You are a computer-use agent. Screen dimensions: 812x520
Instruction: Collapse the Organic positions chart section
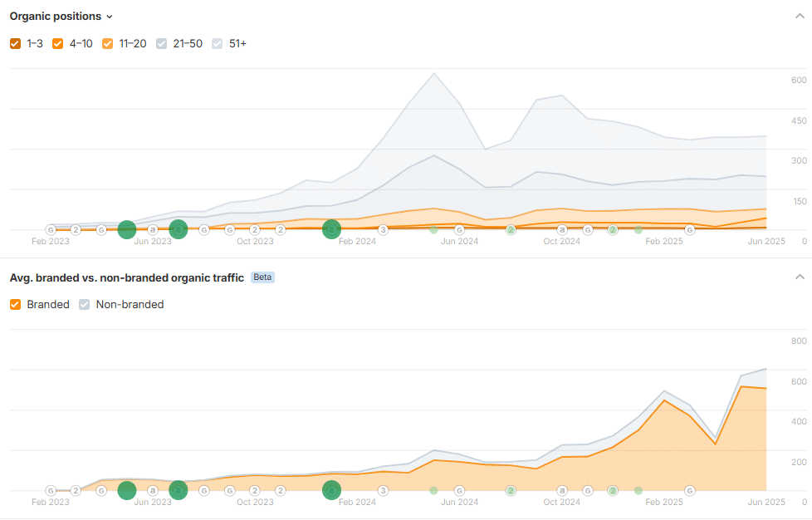tap(800, 16)
